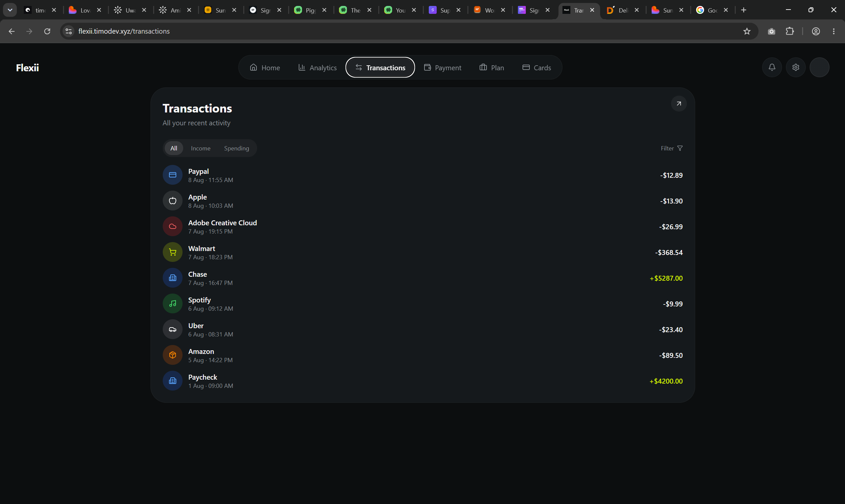The height and width of the screenshot is (504, 845).
Task: Click the Apple transaction icon
Action: click(x=173, y=201)
